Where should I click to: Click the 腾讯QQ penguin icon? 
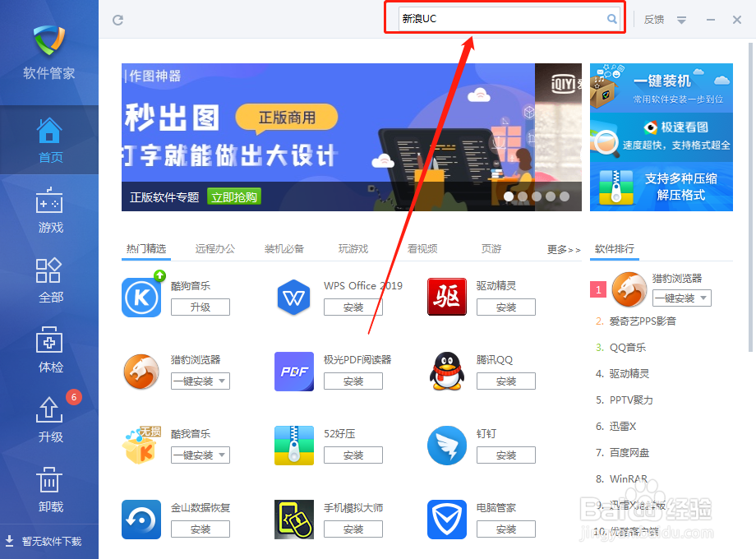(446, 372)
